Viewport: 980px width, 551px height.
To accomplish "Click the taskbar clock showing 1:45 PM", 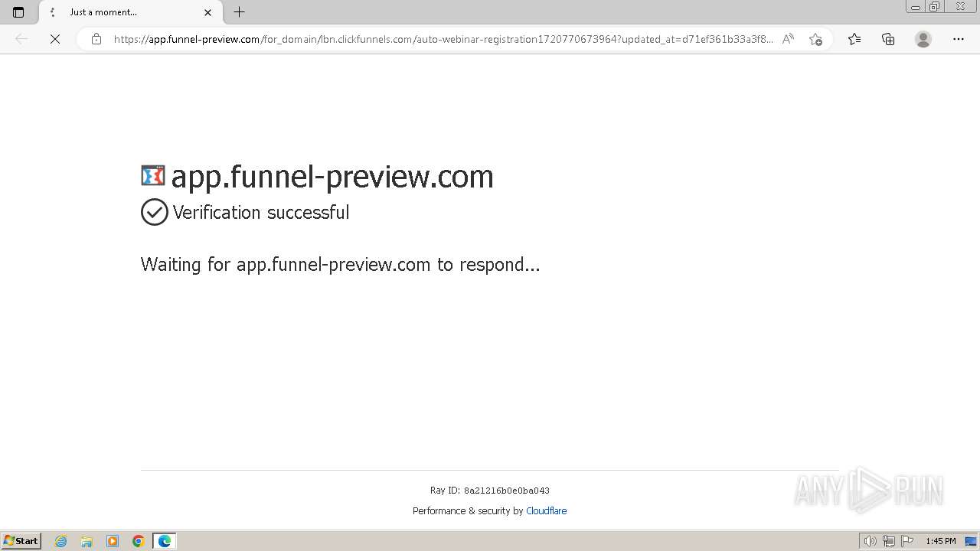I will coord(941,541).
